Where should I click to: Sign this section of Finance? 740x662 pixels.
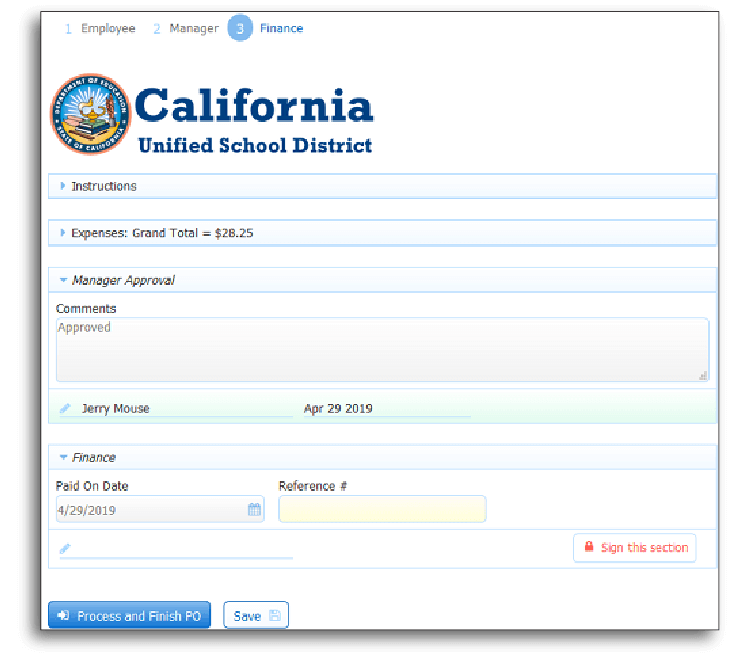tap(635, 547)
